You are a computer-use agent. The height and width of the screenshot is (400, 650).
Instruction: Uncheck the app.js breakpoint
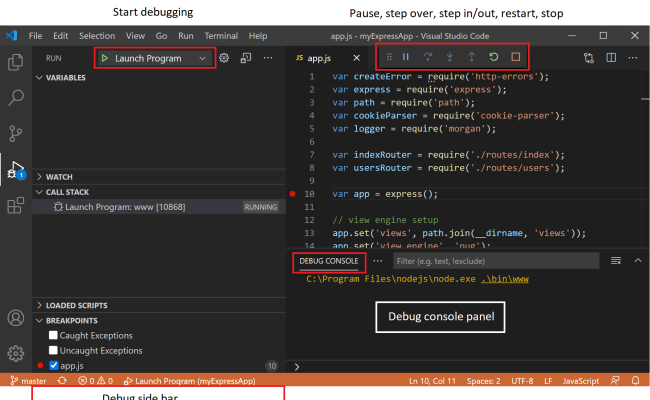coord(53,366)
